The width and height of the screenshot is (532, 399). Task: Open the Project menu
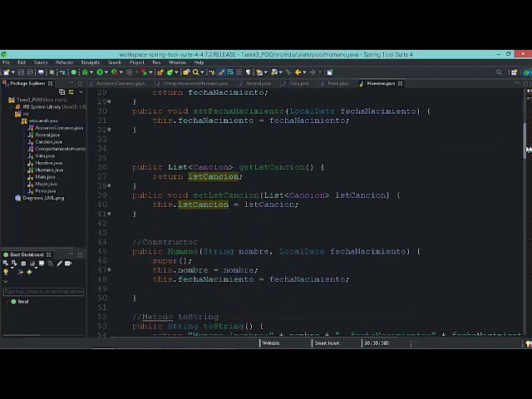pyautogui.click(x=136, y=62)
